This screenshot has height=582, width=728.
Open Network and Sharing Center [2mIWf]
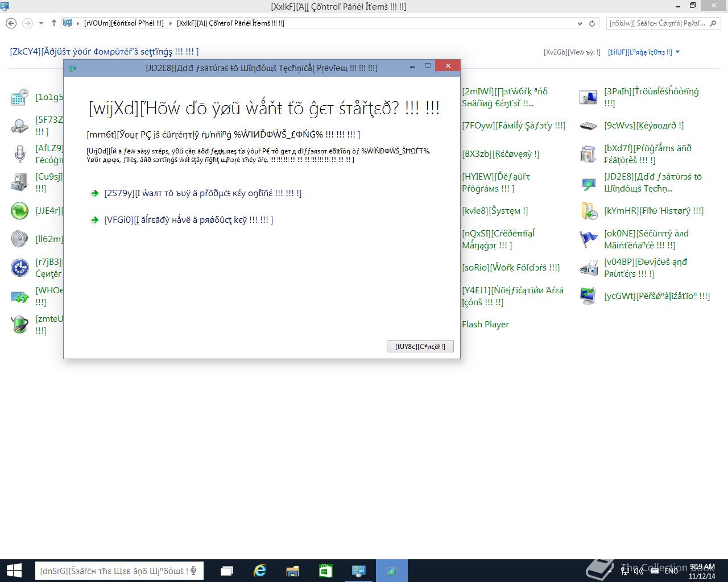[504, 97]
